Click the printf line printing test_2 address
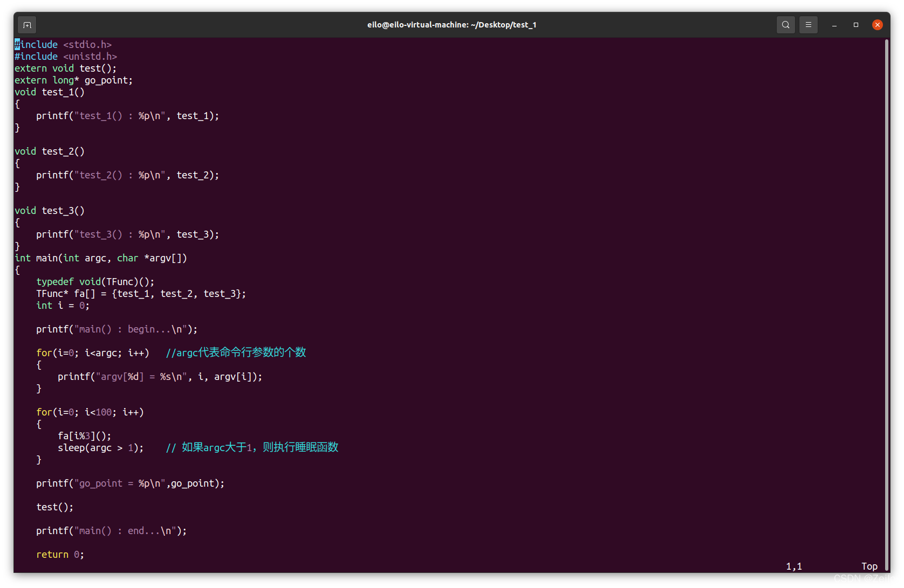Viewport: 904px width, 588px height. (128, 175)
